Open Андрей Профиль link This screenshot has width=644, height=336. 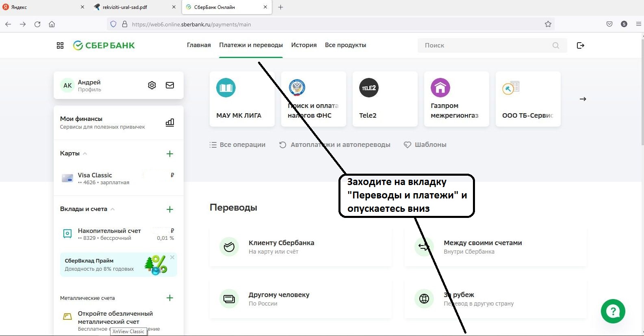tap(89, 85)
